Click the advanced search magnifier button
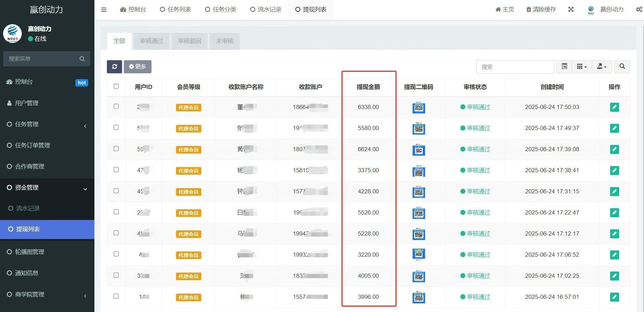Image resolution: width=644 pixels, height=312 pixels. point(622,66)
